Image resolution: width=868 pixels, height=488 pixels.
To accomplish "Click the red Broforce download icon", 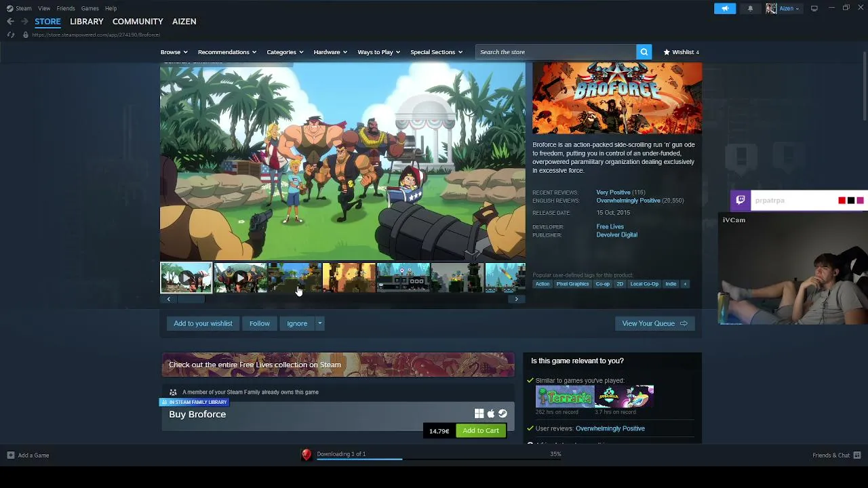I will 307,455.
